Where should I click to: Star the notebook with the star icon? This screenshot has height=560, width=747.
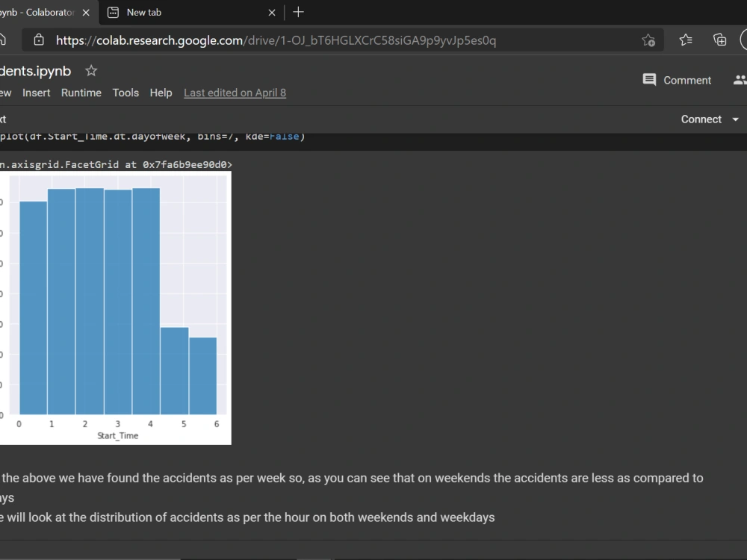[x=91, y=71]
